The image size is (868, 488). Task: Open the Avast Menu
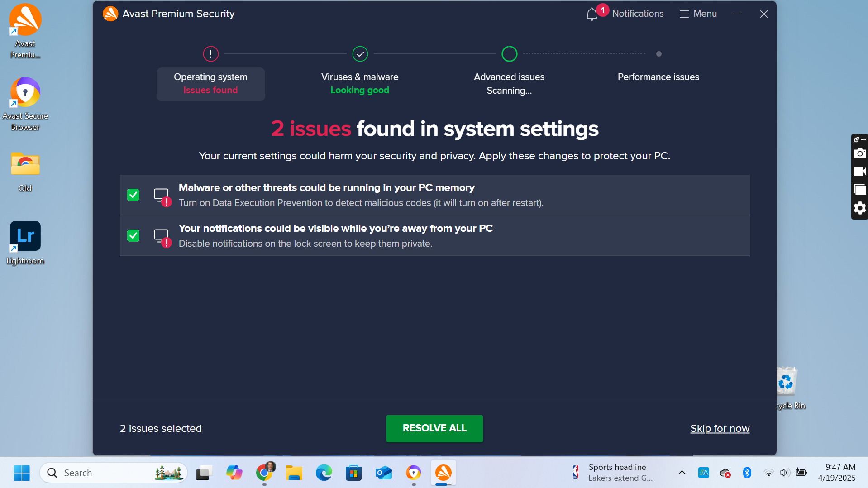pyautogui.click(x=698, y=14)
